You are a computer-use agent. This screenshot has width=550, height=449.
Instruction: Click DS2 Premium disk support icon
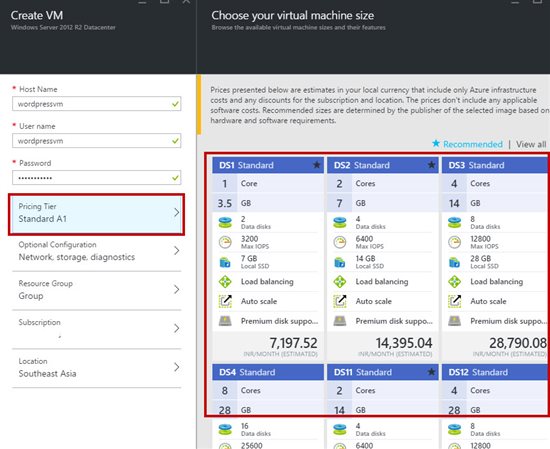340,321
